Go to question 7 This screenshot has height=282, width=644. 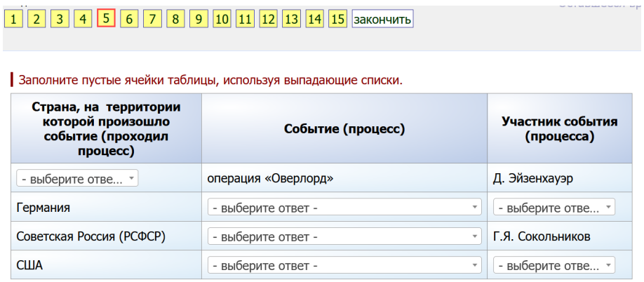[152, 19]
